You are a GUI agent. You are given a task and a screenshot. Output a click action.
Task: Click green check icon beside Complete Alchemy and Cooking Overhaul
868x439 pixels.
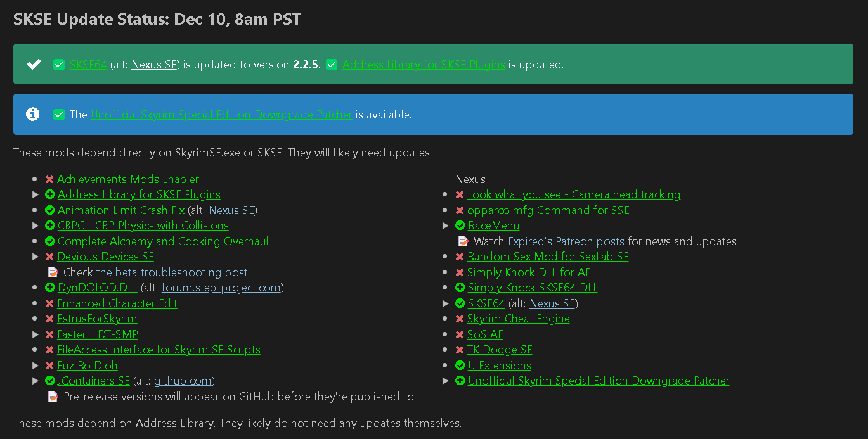point(49,241)
